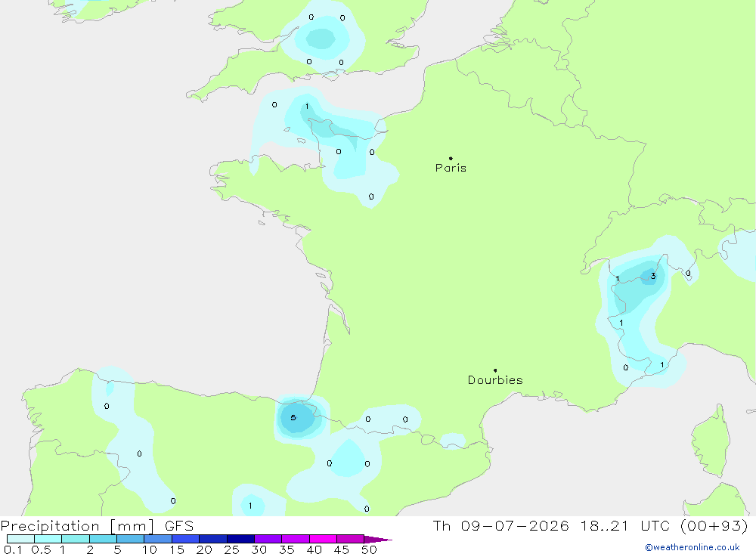Click the '0.5' legend scale label
The image size is (756, 554).
click(x=41, y=549)
